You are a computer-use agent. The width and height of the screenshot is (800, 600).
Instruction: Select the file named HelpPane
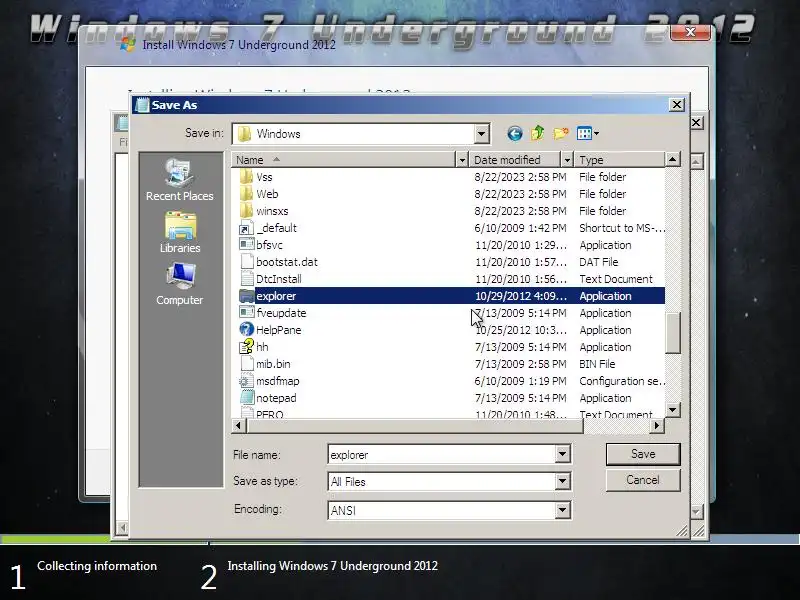pyautogui.click(x=279, y=330)
